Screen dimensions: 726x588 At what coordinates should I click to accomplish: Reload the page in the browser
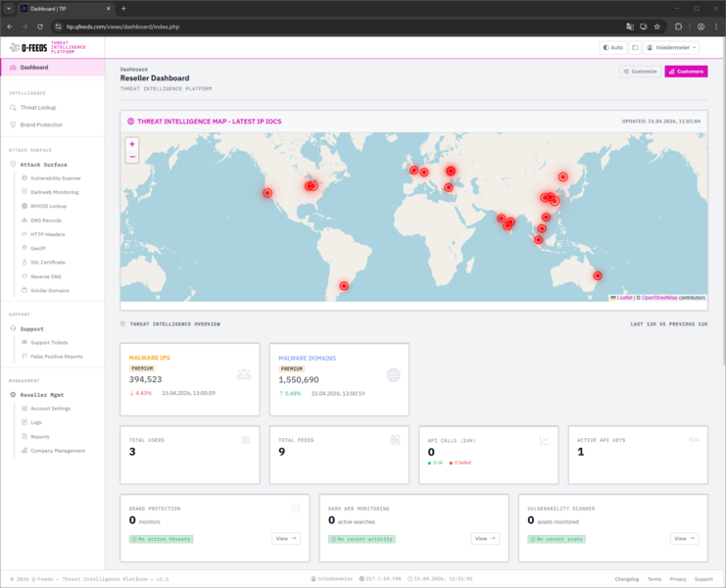(40, 26)
